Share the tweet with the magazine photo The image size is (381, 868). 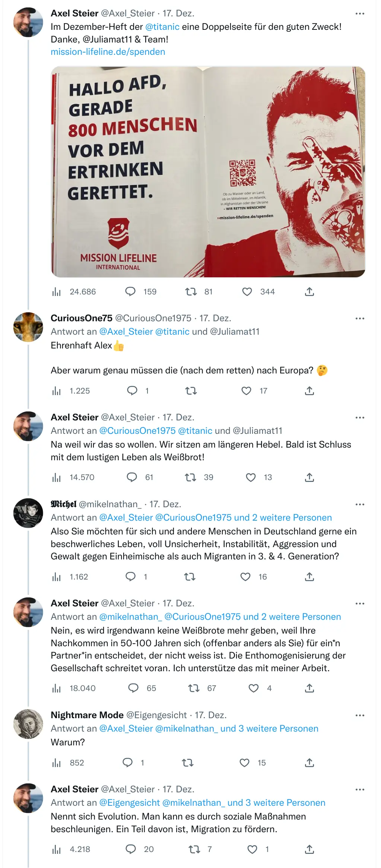pyautogui.click(x=309, y=292)
